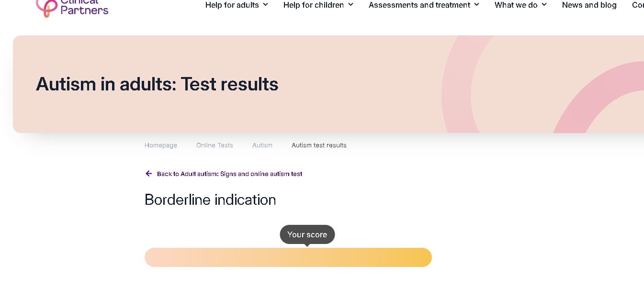Go to News and blog
The image size is (644, 288).
pos(589,5)
